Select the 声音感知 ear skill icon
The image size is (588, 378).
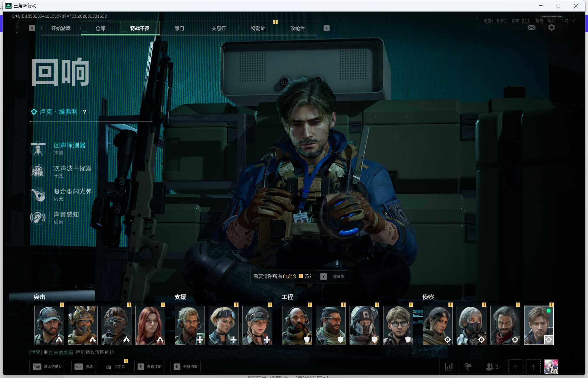[38, 217]
